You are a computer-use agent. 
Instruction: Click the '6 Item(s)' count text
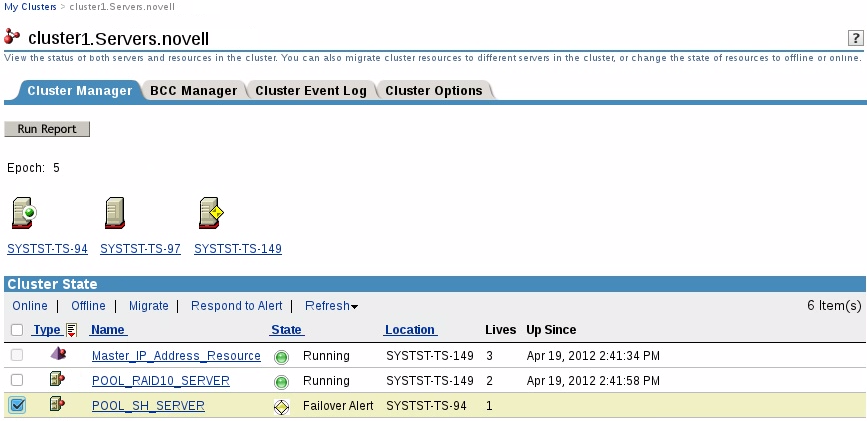click(x=834, y=305)
